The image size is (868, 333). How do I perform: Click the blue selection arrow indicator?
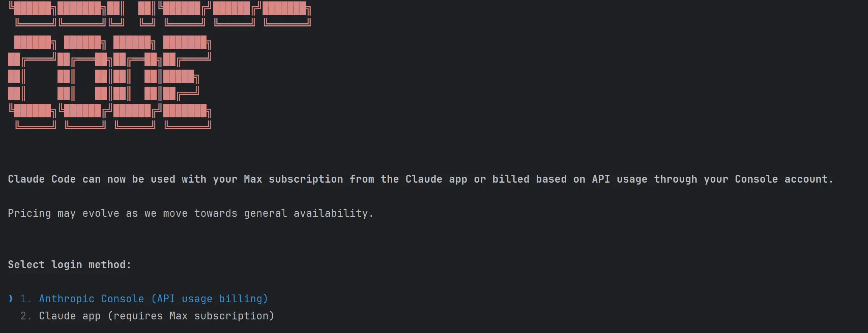tap(11, 299)
